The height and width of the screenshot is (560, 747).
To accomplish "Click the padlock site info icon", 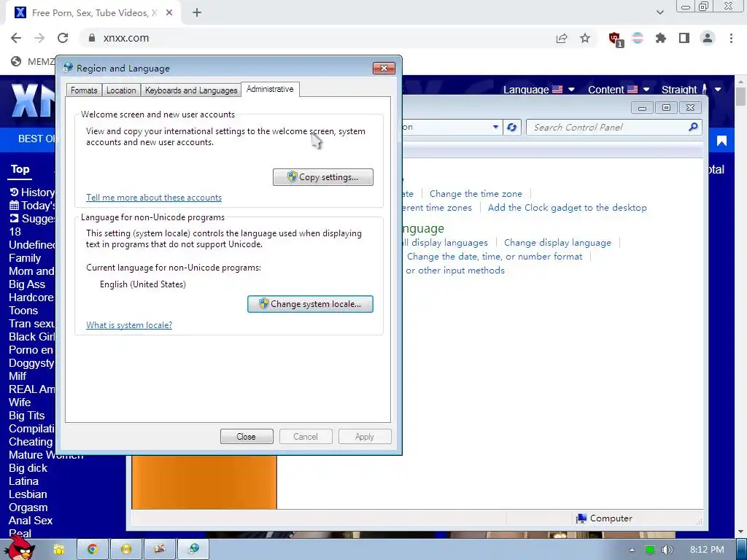I will (x=91, y=38).
